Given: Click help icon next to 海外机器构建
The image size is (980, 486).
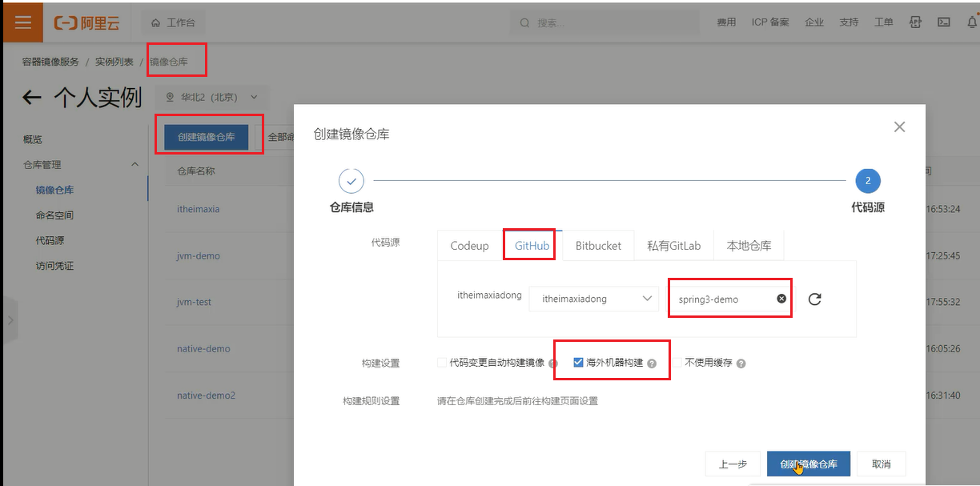Looking at the screenshot, I should (x=652, y=363).
